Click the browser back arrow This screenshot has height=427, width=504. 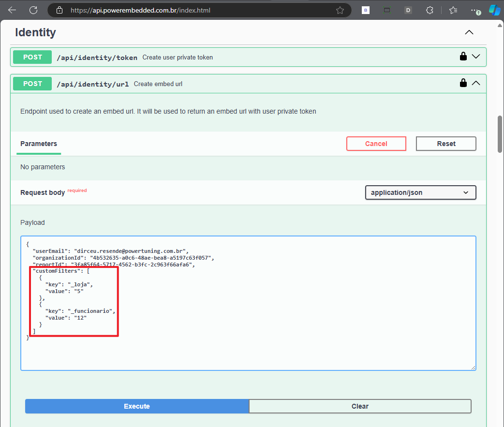pos(12,10)
